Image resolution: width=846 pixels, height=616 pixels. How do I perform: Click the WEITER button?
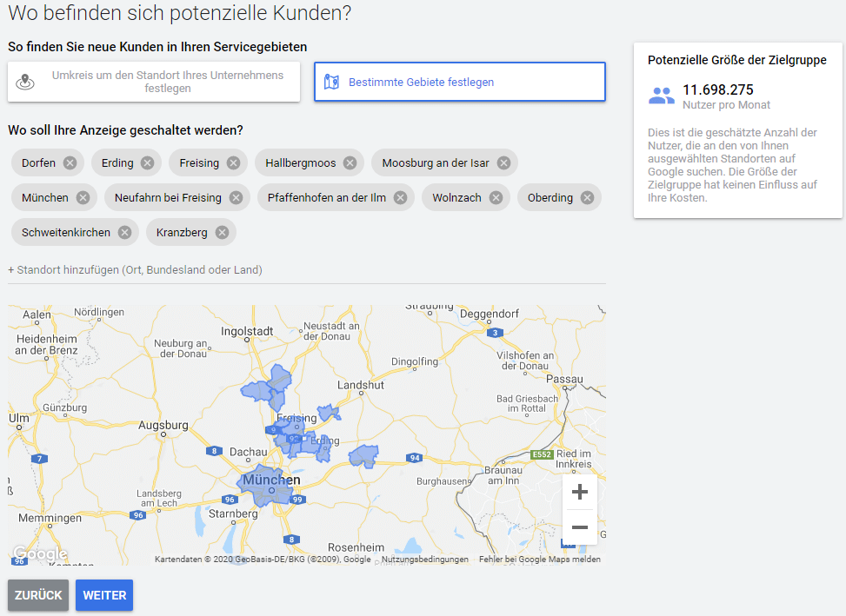104,595
